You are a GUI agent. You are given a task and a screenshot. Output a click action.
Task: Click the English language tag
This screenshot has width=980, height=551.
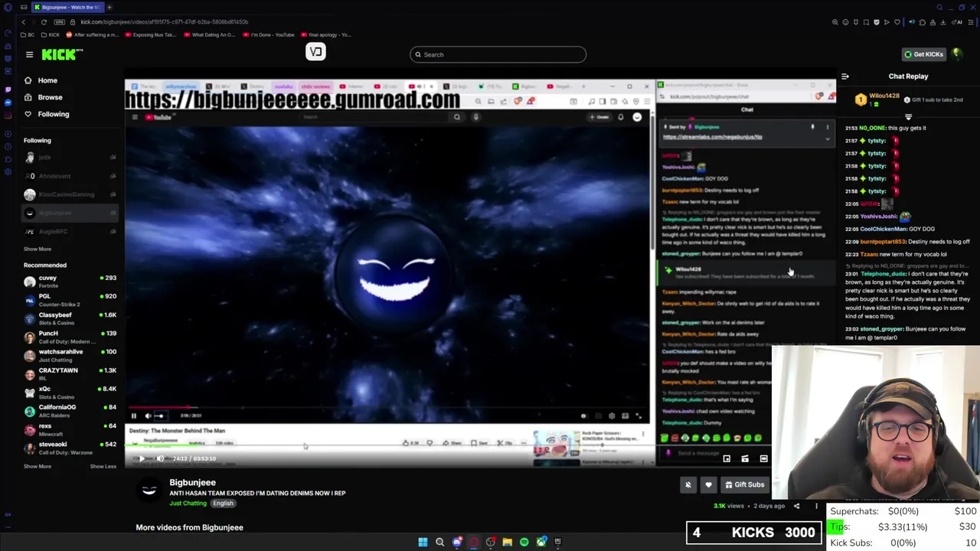223,503
